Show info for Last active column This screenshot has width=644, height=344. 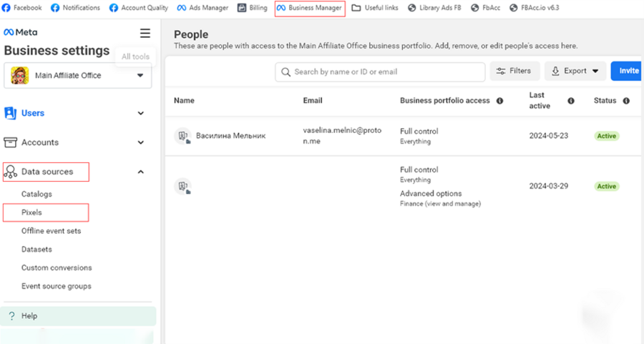click(x=571, y=101)
